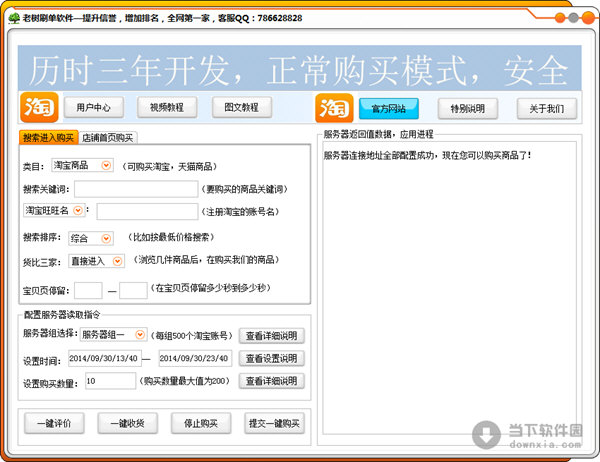Focus the 搜索关键词 keyword input field
Image resolution: width=600 pixels, height=462 pixels.
coord(136,189)
